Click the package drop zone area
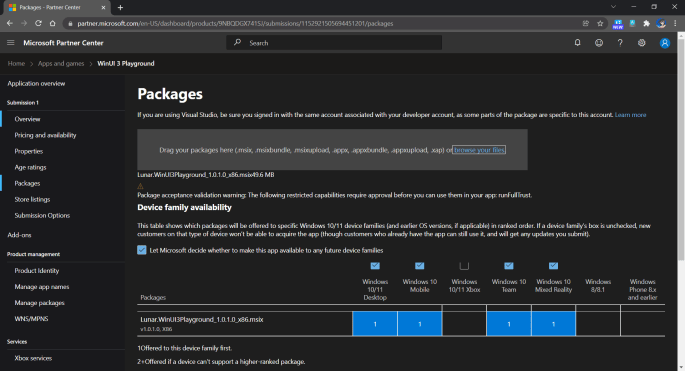Image resolution: width=685 pixels, height=371 pixels. (332, 149)
